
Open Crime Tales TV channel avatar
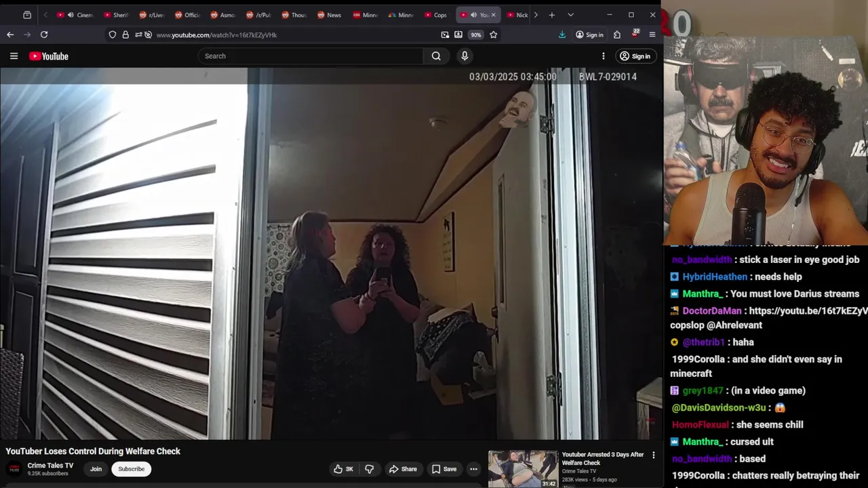[14, 469]
